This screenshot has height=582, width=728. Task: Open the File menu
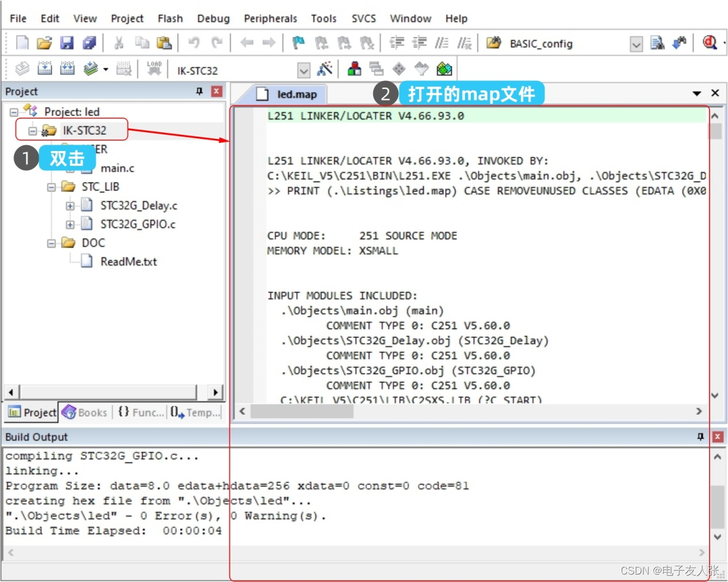[18, 18]
